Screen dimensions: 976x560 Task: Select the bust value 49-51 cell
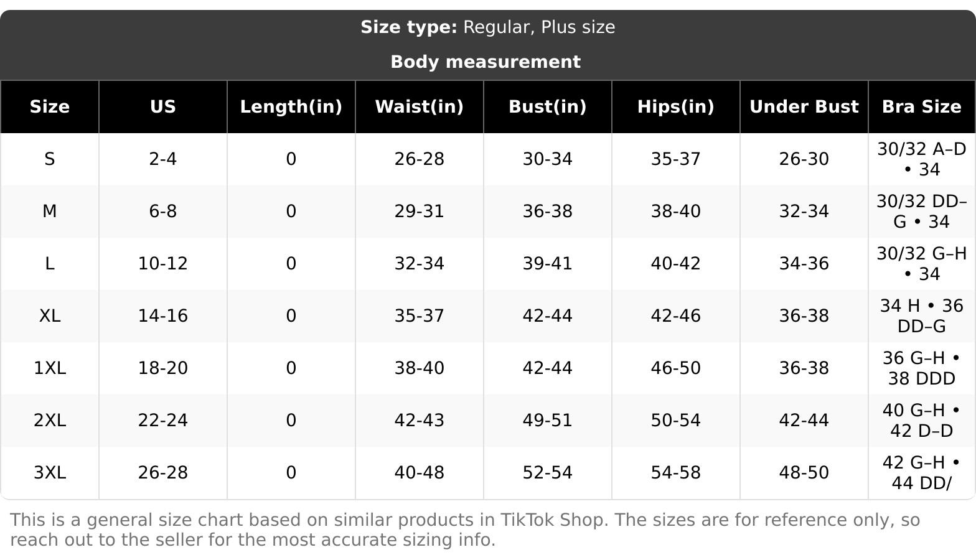click(548, 421)
